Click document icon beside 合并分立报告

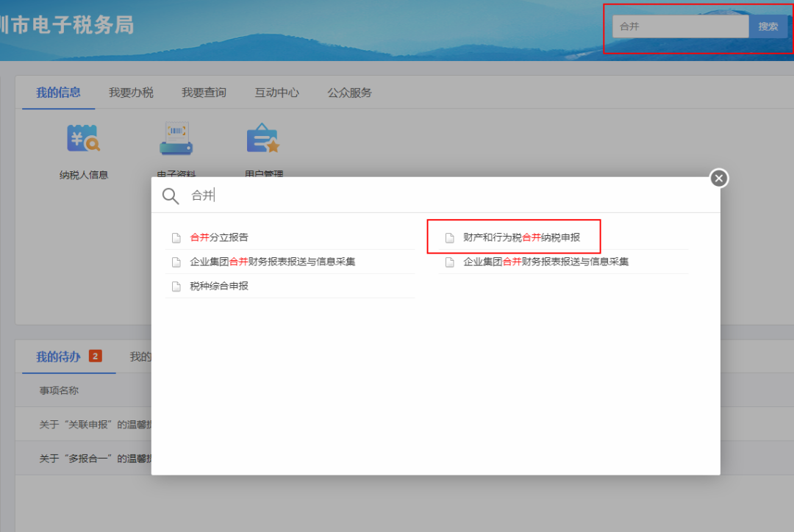point(176,238)
